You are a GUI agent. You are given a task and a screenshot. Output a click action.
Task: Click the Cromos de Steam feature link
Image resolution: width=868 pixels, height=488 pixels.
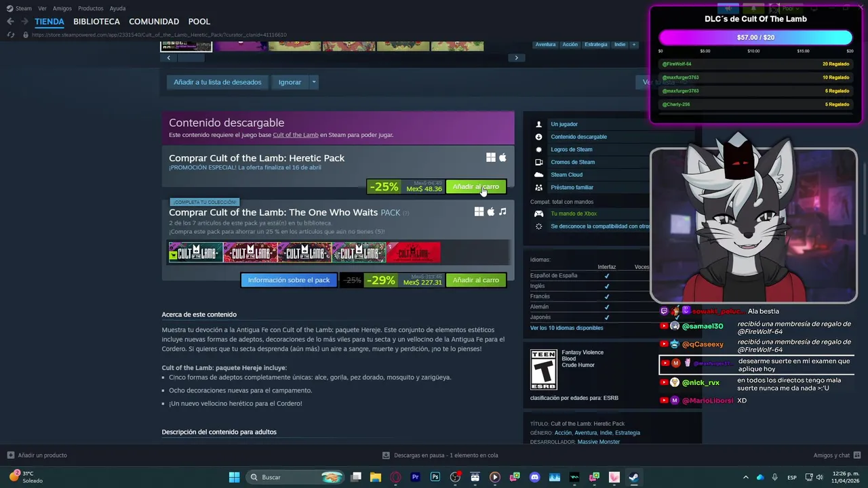point(572,162)
